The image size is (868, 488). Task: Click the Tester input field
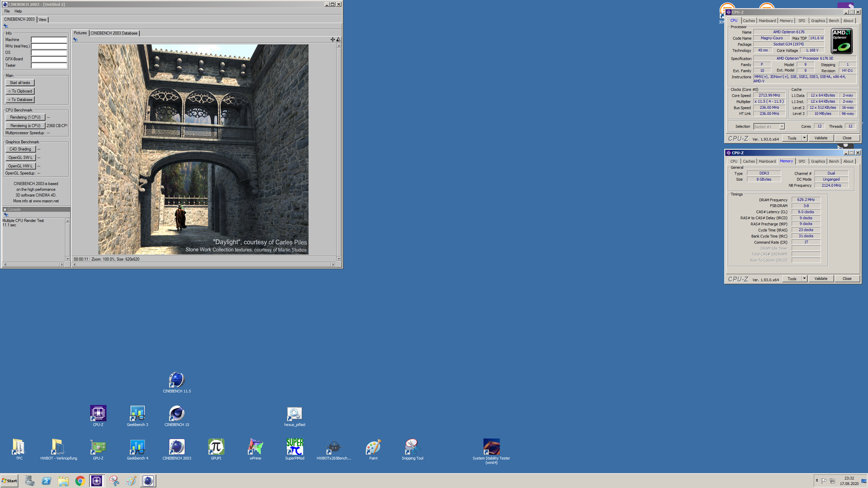click(49, 65)
